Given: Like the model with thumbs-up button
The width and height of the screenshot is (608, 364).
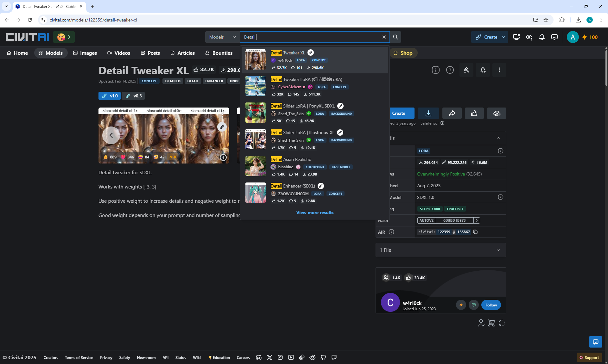Looking at the screenshot, I should 474,113.
